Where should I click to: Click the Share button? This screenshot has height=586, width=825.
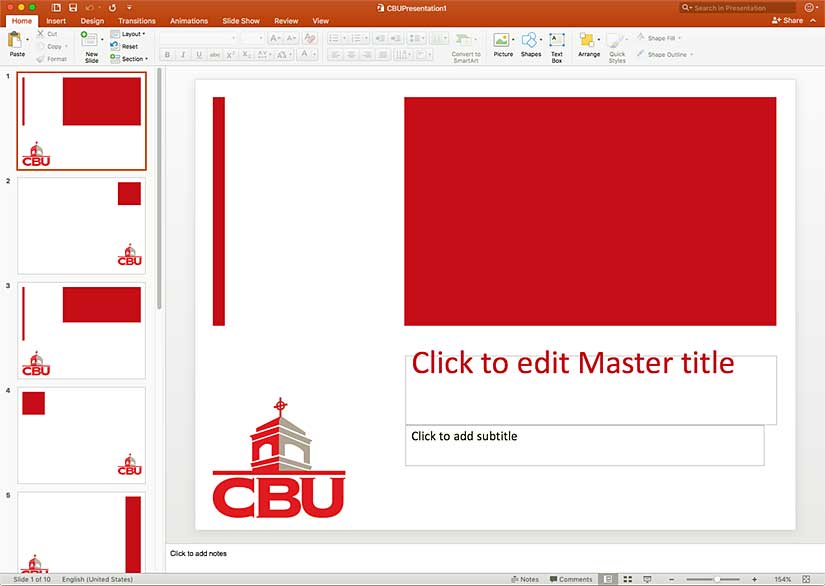pyautogui.click(x=787, y=21)
